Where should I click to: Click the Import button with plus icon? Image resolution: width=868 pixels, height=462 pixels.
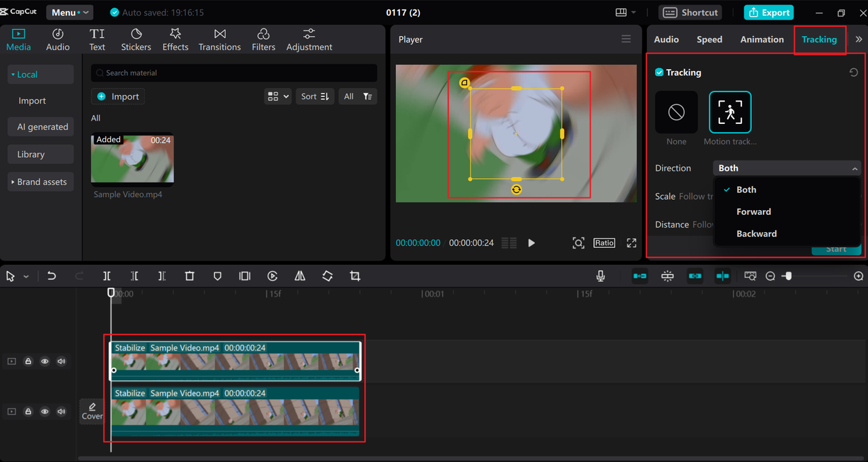click(x=118, y=97)
